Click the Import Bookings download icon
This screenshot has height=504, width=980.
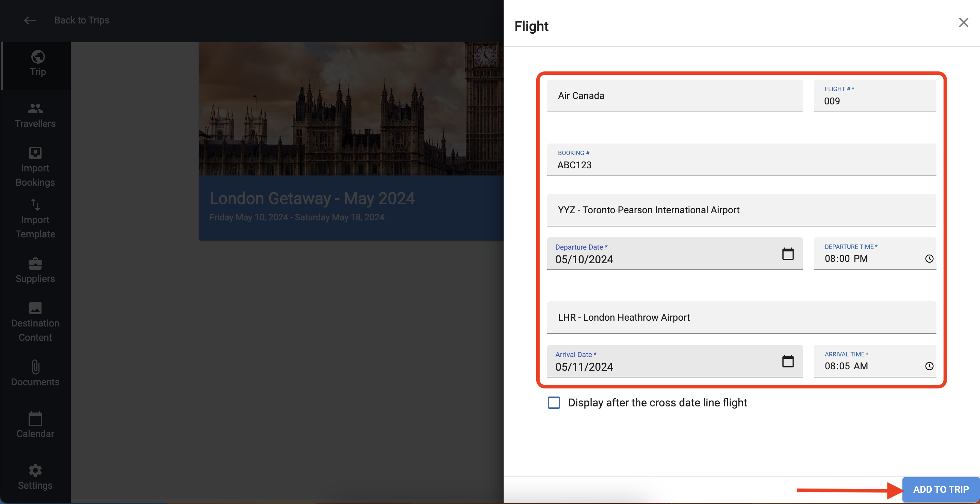(x=35, y=153)
